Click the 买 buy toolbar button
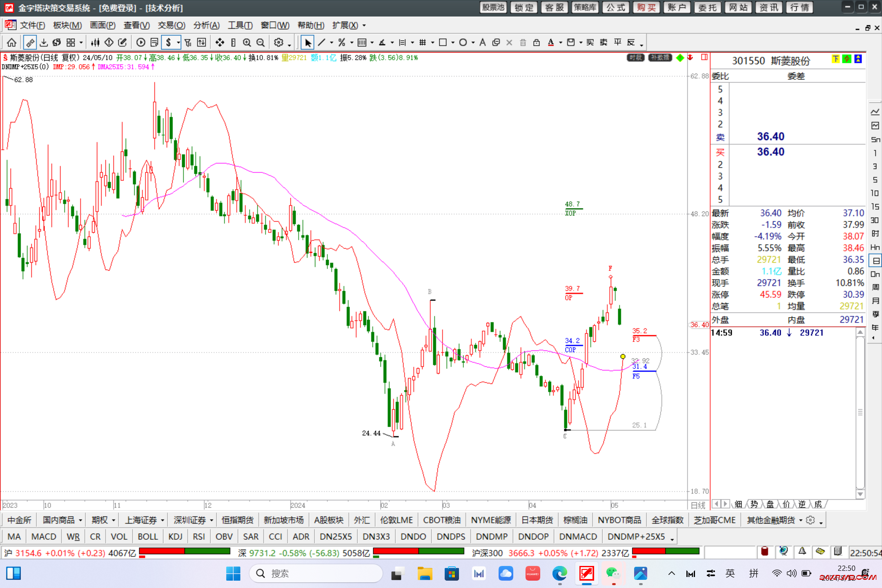 [x=590, y=42]
